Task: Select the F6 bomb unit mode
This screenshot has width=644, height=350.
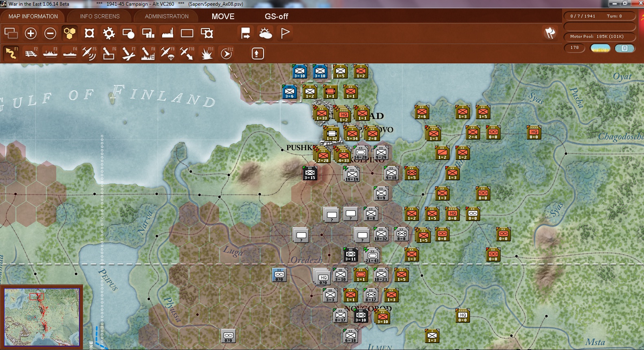Action: 109,53
